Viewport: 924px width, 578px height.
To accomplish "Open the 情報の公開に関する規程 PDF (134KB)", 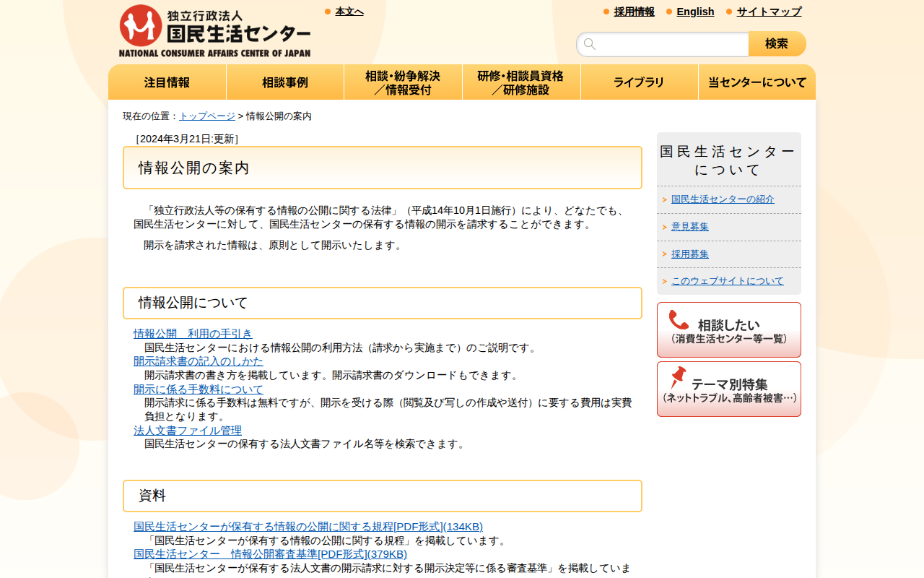I will click(308, 527).
